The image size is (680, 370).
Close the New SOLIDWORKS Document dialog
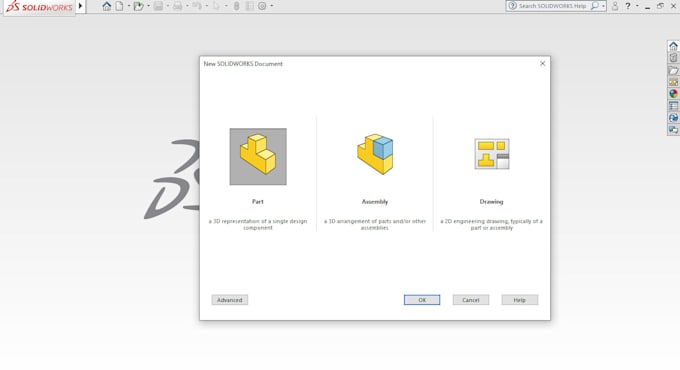[x=543, y=63]
